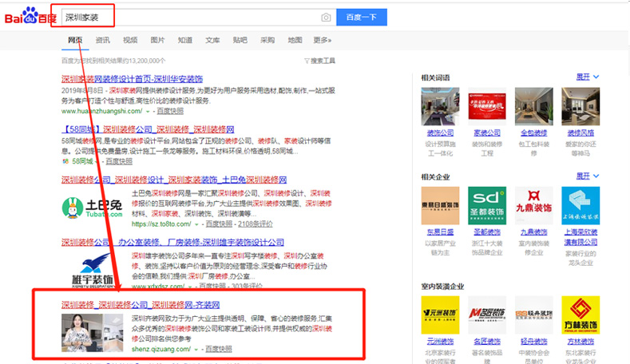Select the 网页 tab

[75, 40]
